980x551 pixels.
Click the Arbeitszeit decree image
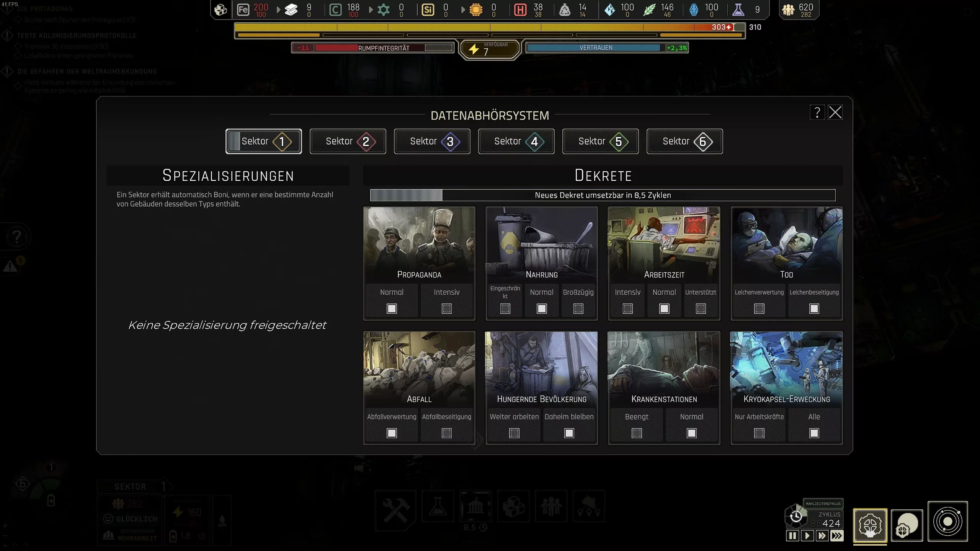pyautogui.click(x=664, y=245)
